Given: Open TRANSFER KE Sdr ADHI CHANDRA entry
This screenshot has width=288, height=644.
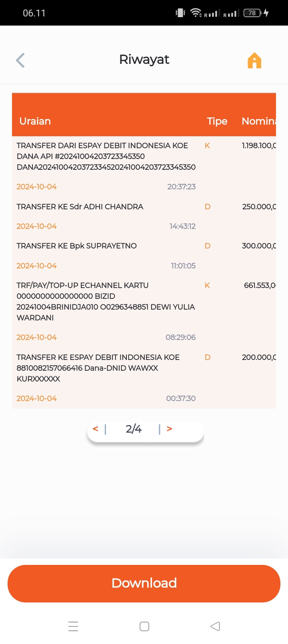Looking at the screenshot, I should tap(144, 216).
